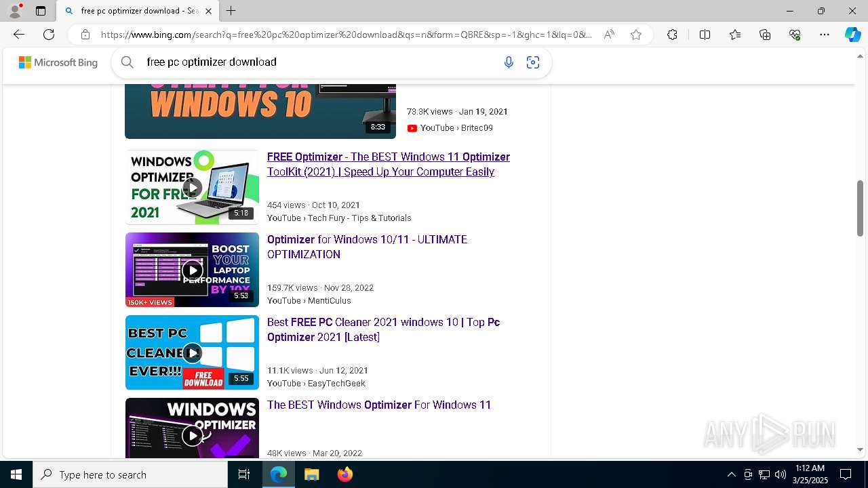The width and height of the screenshot is (868, 488).
Task: Click the page vertical scrollbar thumb
Action: tap(860, 208)
